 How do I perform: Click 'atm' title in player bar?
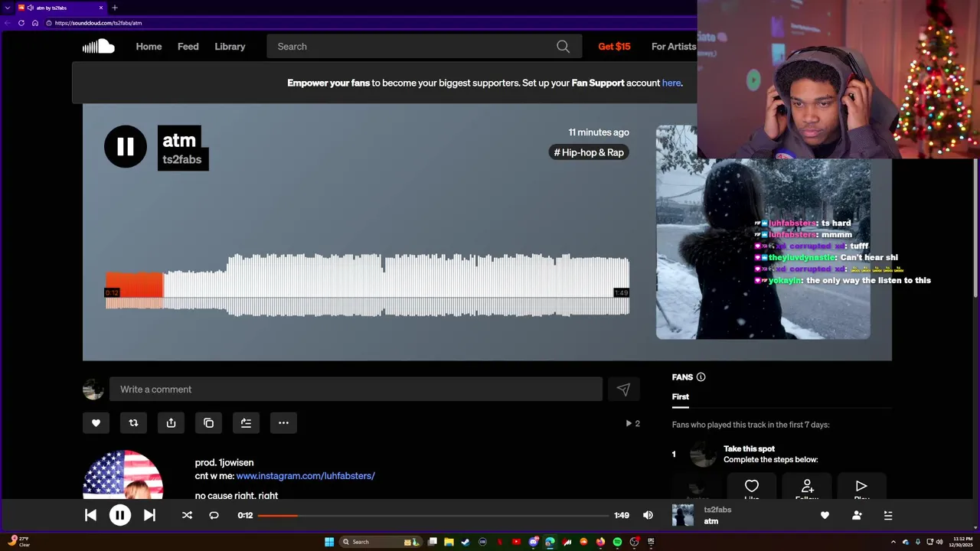click(x=711, y=521)
